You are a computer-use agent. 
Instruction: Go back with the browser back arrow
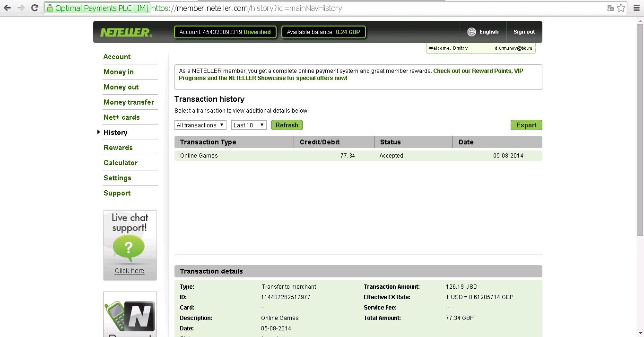pyautogui.click(x=7, y=8)
